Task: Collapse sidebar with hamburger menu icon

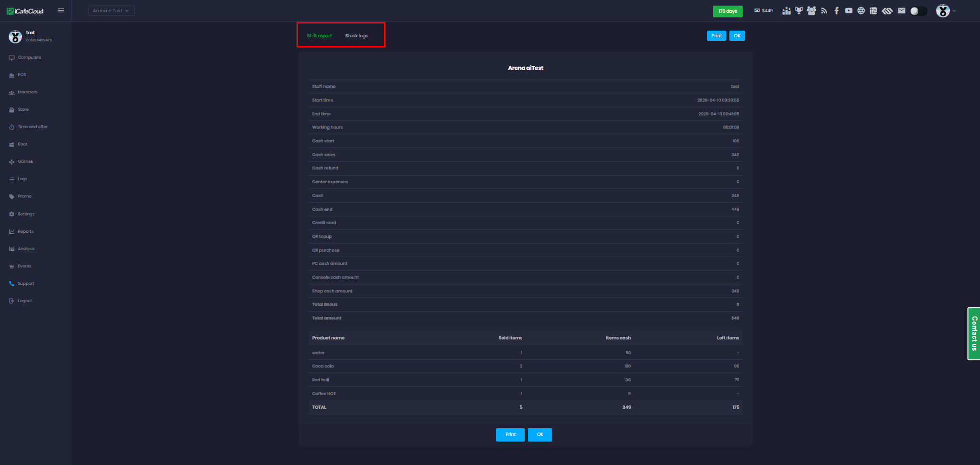Action: tap(61, 11)
